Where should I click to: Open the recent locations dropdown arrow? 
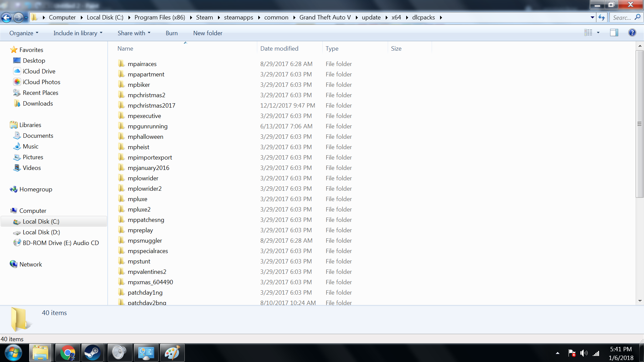[26, 18]
